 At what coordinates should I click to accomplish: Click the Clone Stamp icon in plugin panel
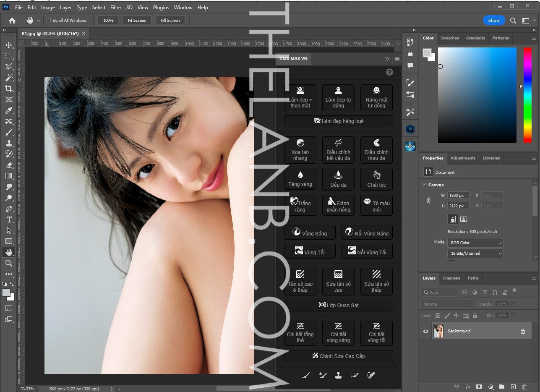339,375
